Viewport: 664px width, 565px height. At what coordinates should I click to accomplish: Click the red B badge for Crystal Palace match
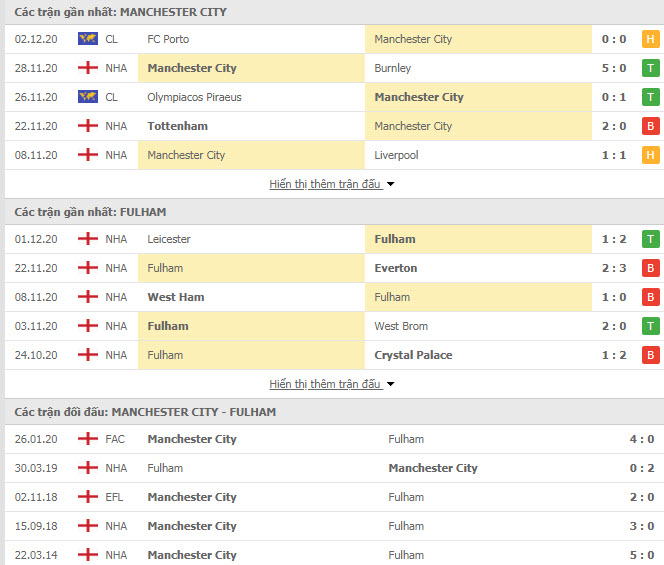(x=650, y=355)
